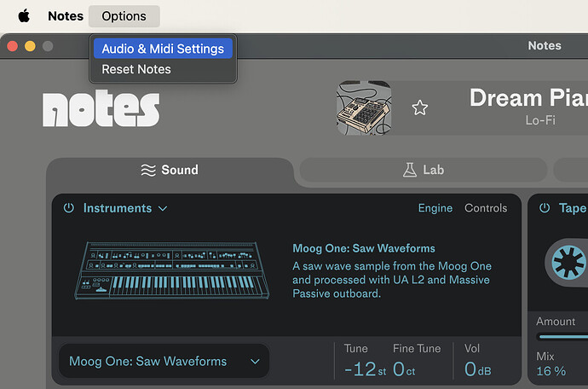The image size is (588, 389).
Task: Open the Options menu in menu bar
Action: pyautogui.click(x=124, y=16)
